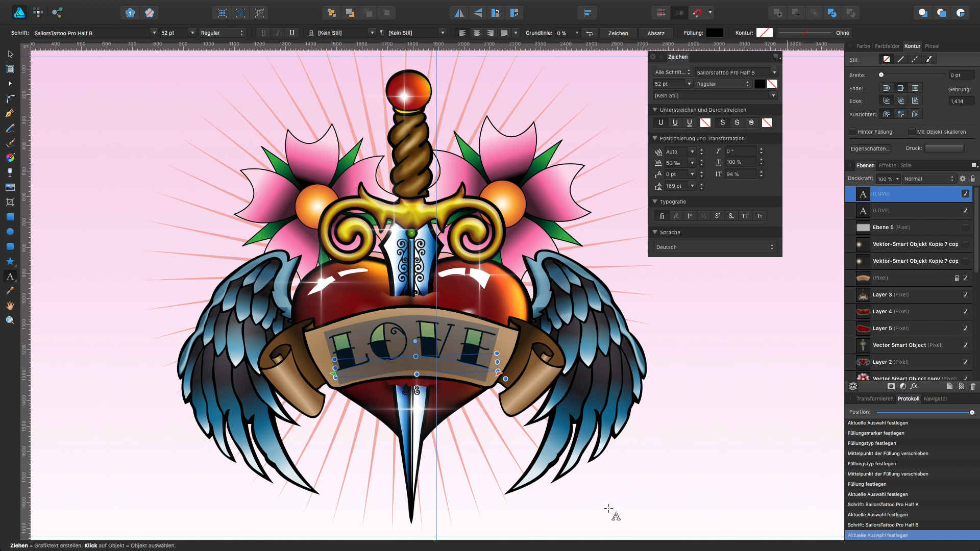The height and width of the screenshot is (551, 980).
Task: Toggle visibility of Ebene 5 layer
Action: point(965,228)
